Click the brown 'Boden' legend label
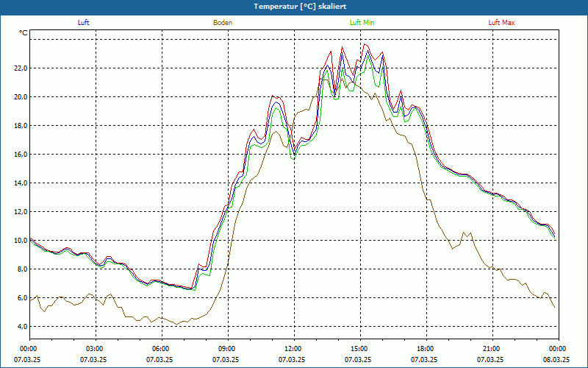 tap(223, 23)
